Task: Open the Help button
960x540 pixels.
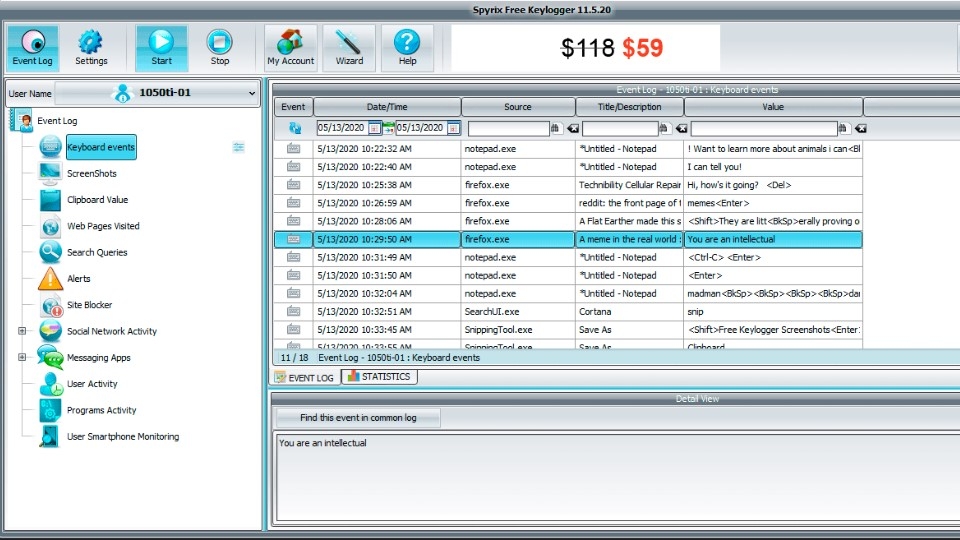Action: [407, 48]
